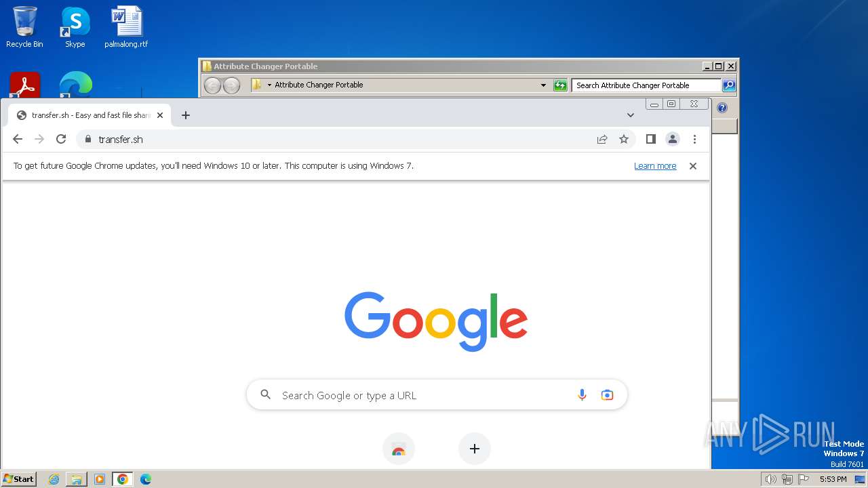Viewport: 868px width, 488px height.
Task: Open Adobe Acrobat desktop icon
Action: tap(25, 85)
